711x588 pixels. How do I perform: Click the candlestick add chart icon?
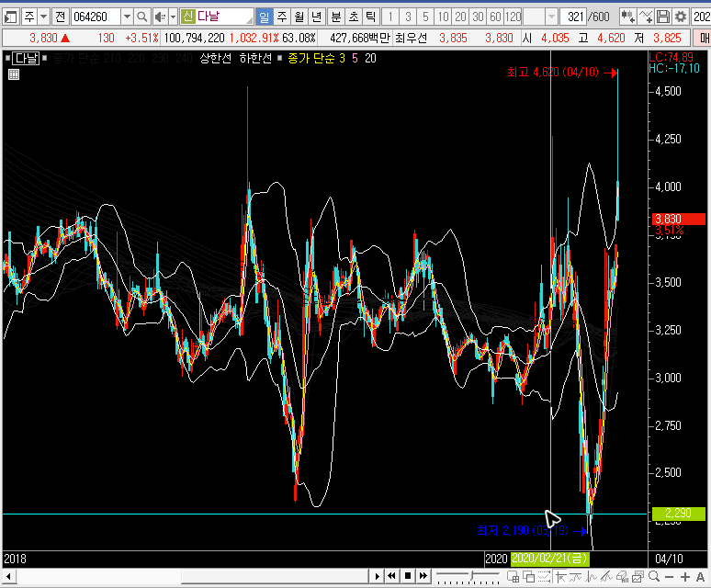coord(628,17)
